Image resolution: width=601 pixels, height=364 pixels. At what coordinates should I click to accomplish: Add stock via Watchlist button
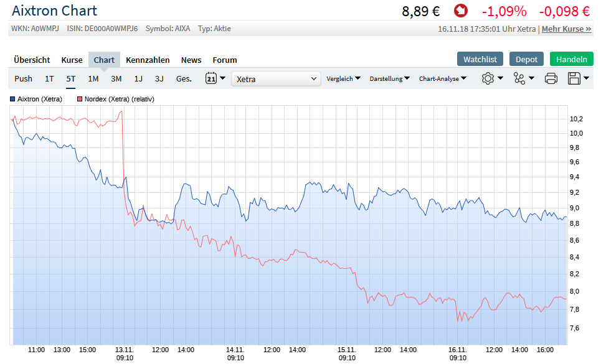480,59
